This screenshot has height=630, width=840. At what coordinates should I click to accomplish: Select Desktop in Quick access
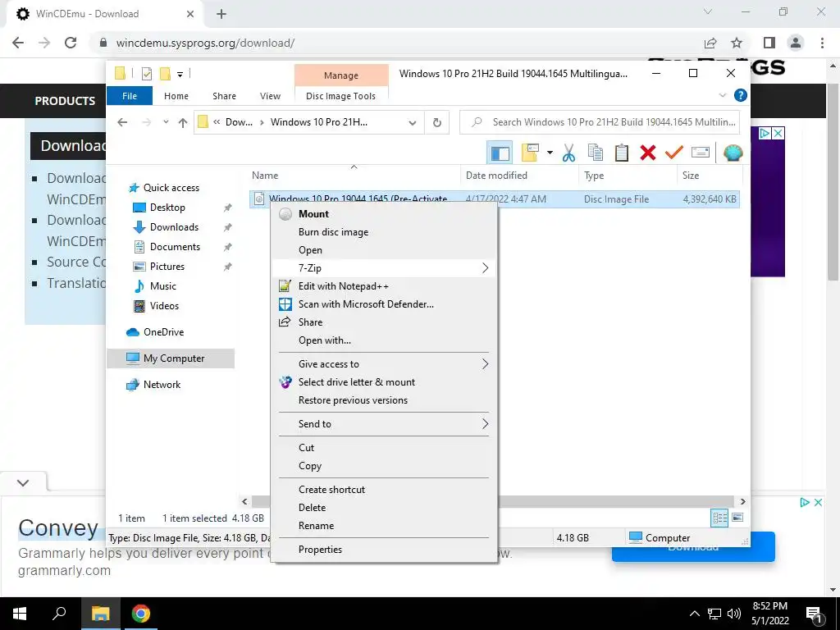(x=167, y=208)
